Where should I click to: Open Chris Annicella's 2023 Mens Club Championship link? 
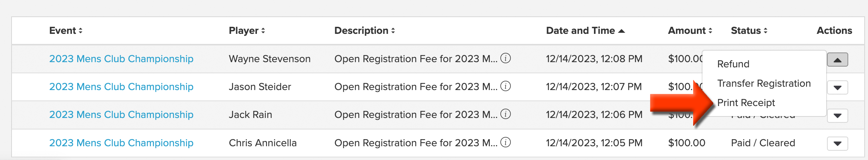121,143
